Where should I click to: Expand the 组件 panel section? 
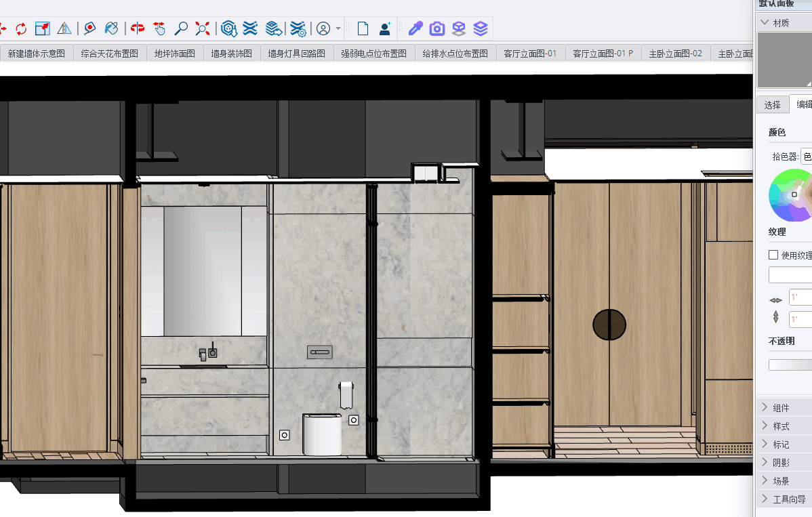coord(765,408)
